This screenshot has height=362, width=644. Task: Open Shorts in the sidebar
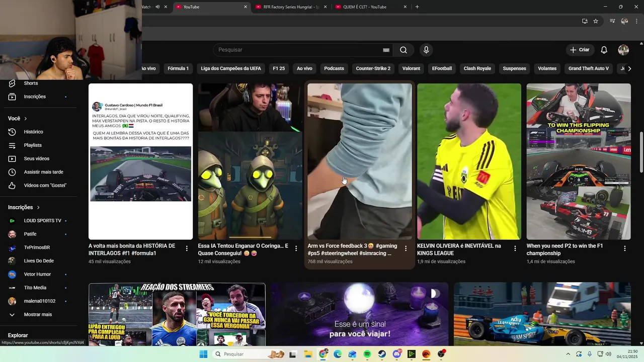(x=31, y=83)
